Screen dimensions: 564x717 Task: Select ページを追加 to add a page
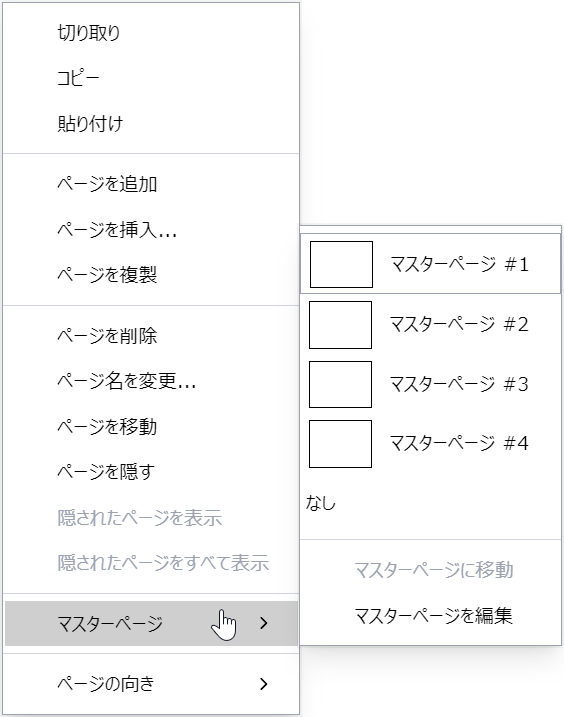[x=151, y=184]
